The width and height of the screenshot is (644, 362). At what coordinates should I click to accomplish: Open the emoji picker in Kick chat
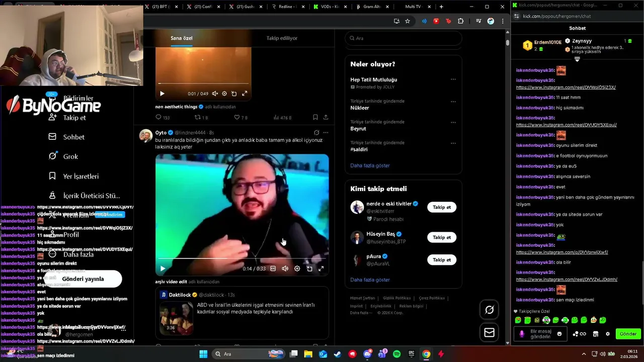click(559, 334)
